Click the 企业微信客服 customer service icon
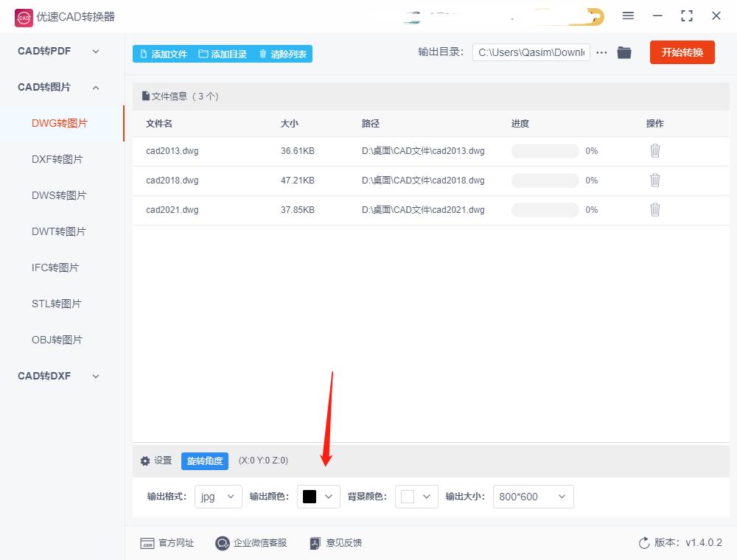The height and width of the screenshot is (560, 737). click(221, 543)
